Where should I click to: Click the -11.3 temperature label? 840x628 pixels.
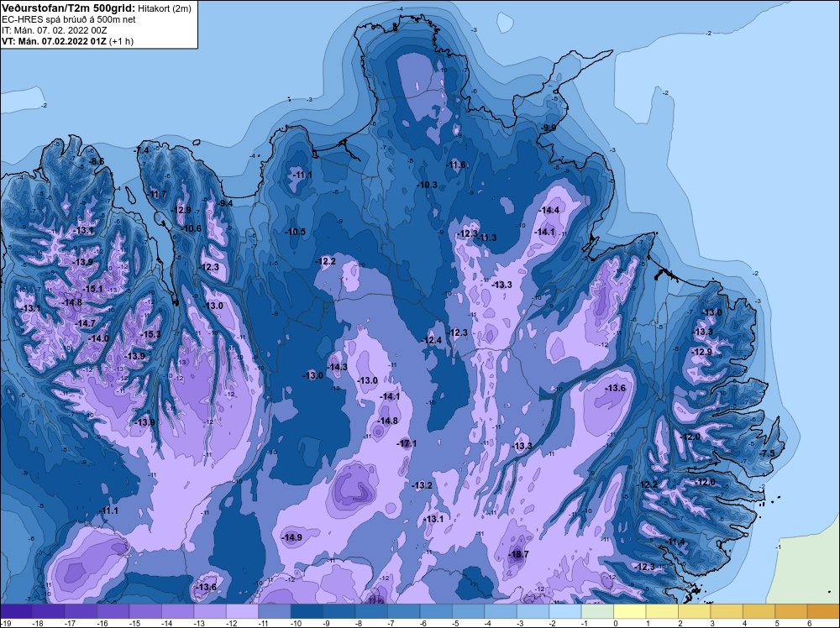(x=487, y=238)
